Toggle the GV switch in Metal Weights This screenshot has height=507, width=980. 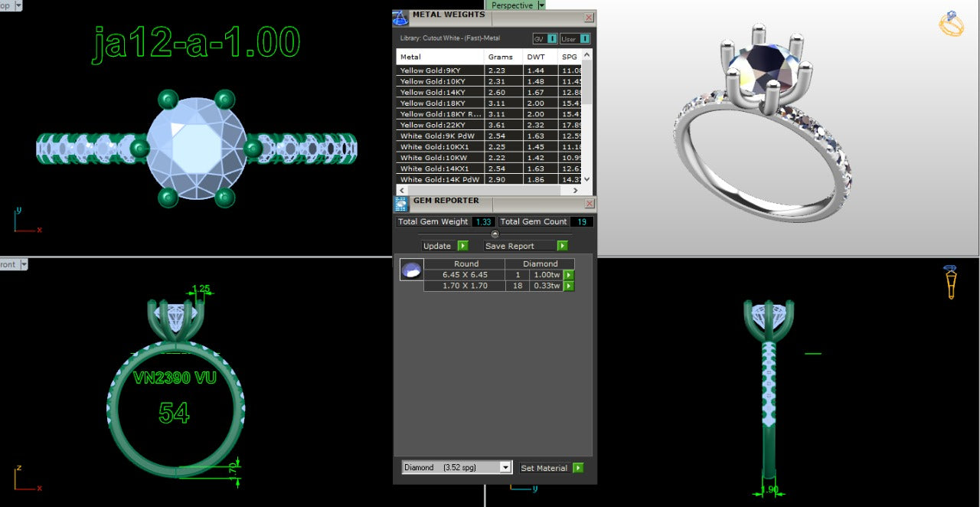click(x=552, y=38)
